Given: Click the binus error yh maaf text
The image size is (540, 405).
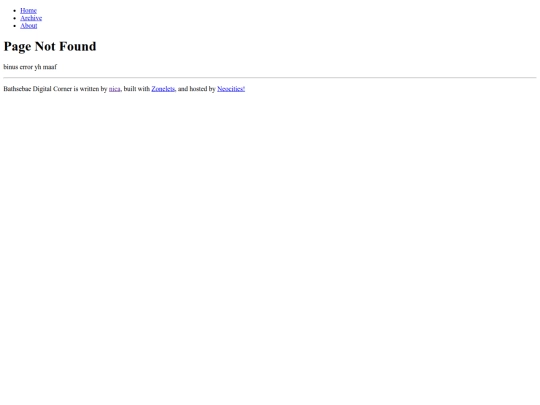Looking at the screenshot, I should (30, 67).
